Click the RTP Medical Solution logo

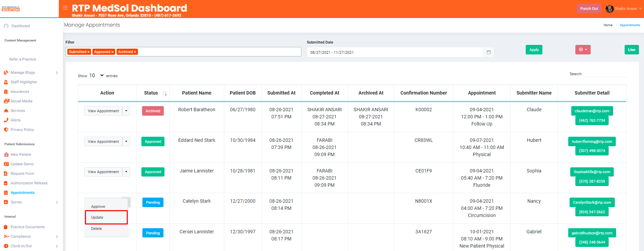tap(11, 9)
